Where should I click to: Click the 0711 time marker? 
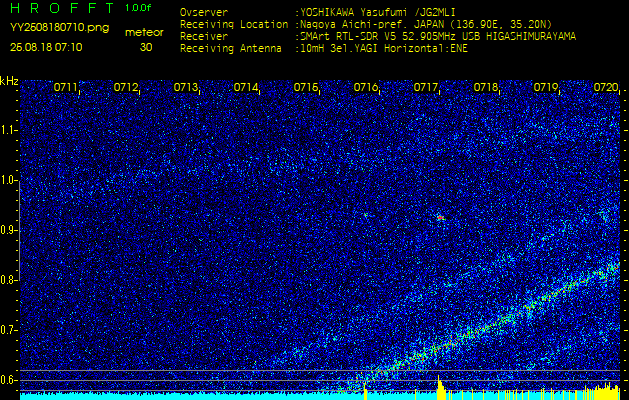65,87
